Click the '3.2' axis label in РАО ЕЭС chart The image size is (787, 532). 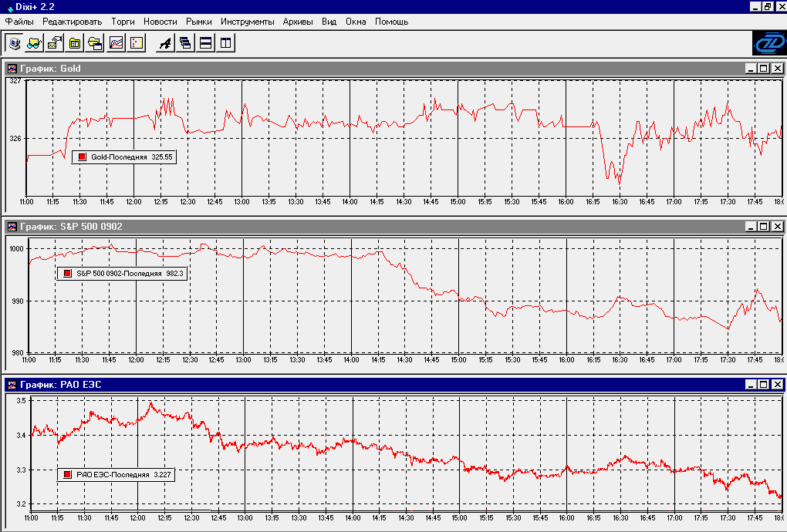click(21, 504)
